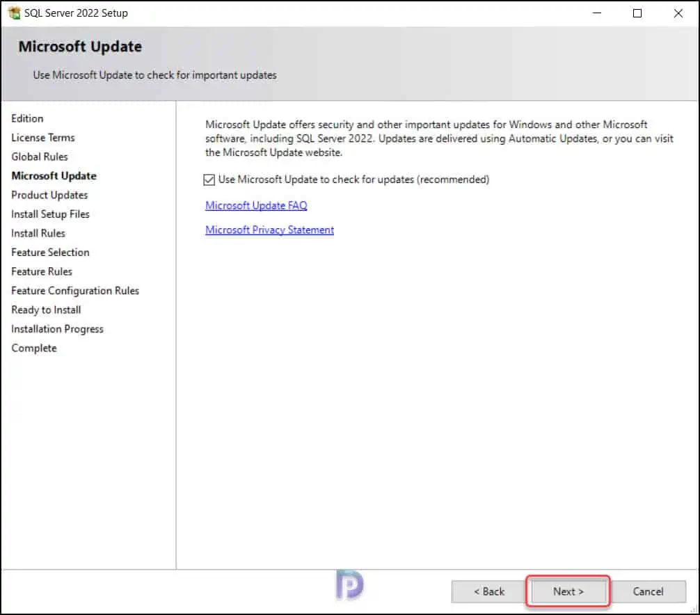
Task: Click the SQL Server Setup title bar icon
Action: coord(15,13)
